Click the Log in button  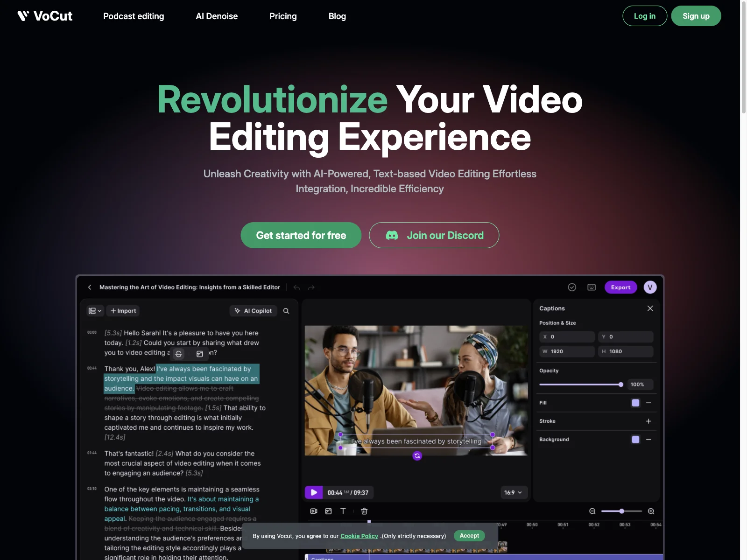(645, 16)
